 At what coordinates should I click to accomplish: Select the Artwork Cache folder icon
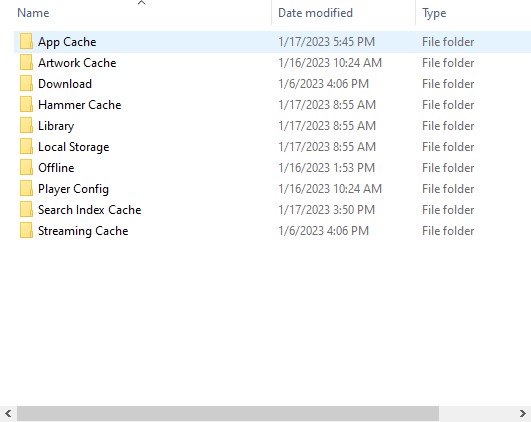pos(26,63)
